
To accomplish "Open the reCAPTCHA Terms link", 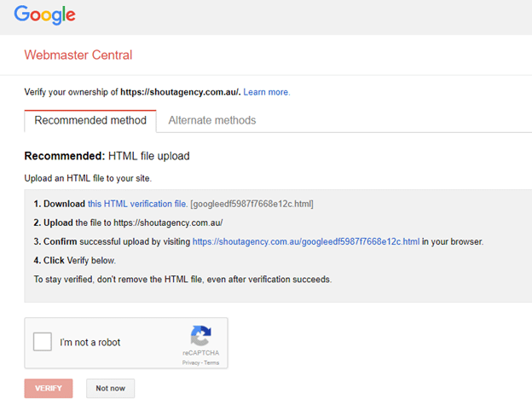I will [x=211, y=362].
